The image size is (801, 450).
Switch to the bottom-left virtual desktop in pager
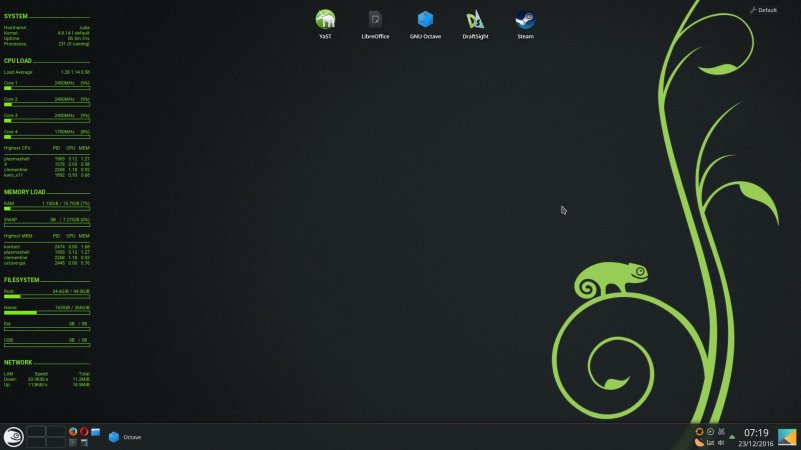tap(36, 442)
